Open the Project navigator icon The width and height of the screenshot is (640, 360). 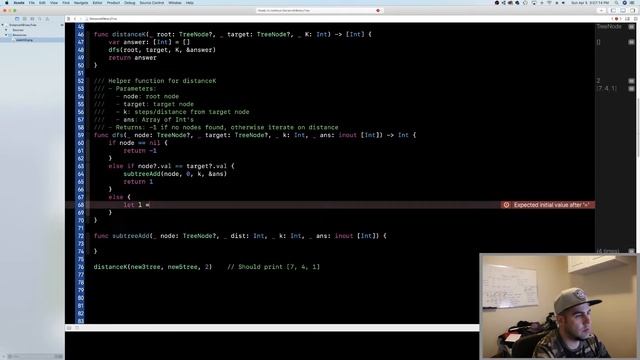[17, 19]
